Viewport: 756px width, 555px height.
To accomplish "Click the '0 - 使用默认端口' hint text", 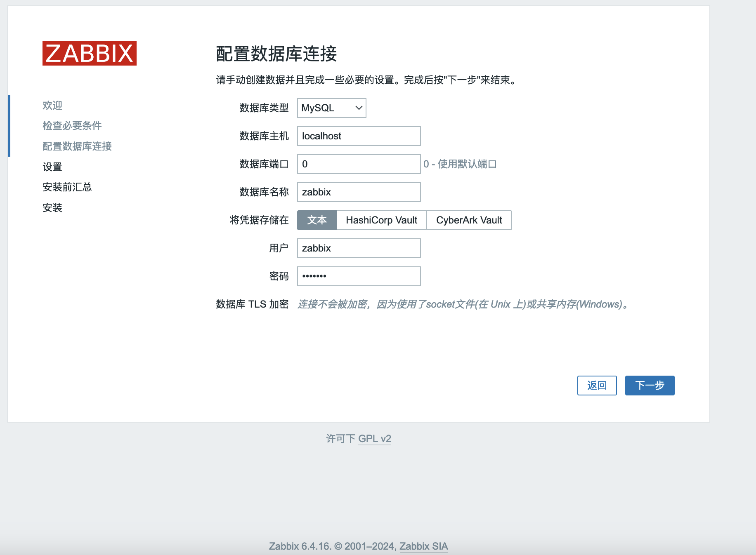I will pyautogui.click(x=460, y=164).
